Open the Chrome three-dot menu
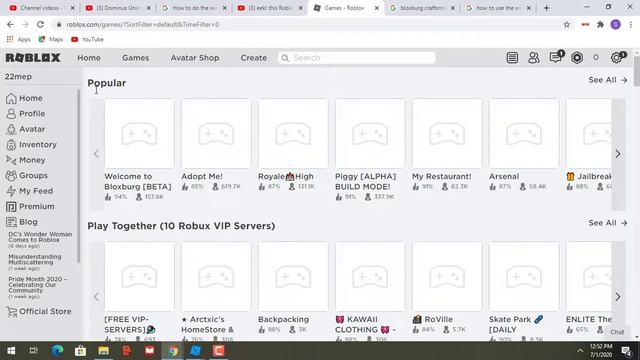Viewport: 640px width, 360px height. pyautogui.click(x=631, y=24)
